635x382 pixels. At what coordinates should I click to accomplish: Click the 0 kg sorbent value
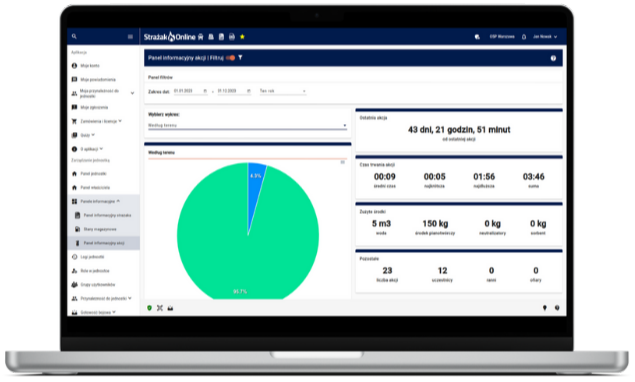(x=538, y=224)
